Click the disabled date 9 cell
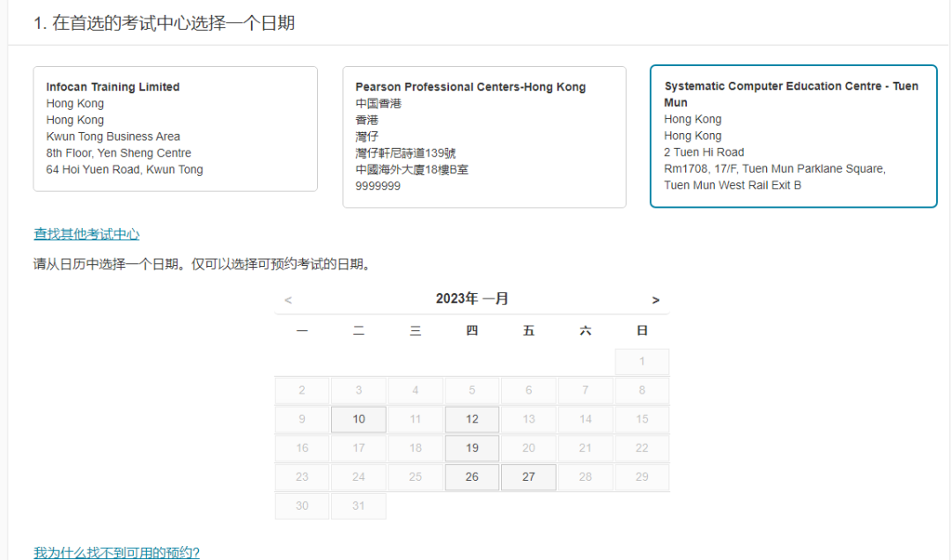Screen dimensions: 951x560 [x=302, y=419]
